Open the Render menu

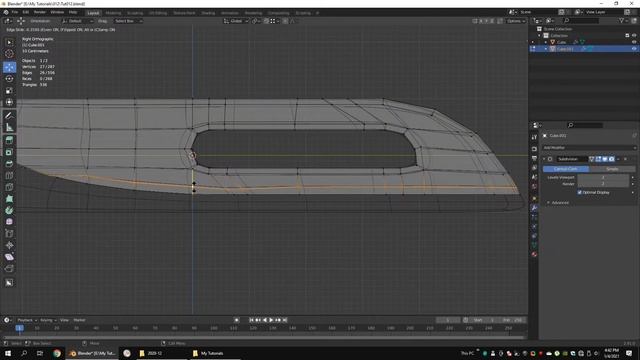click(40, 12)
